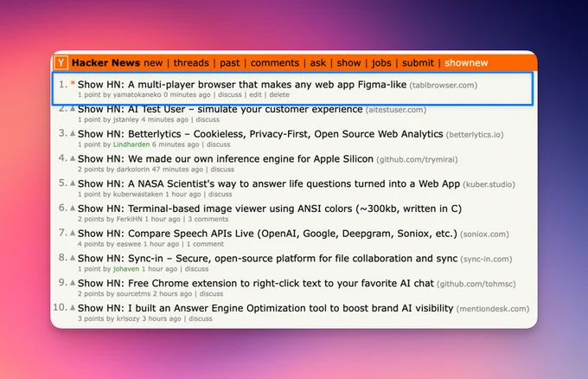The height and width of the screenshot is (379, 588).
Task: Click the kuber.studio domain link
Action: pyautogui.click(x=489, y=184)
